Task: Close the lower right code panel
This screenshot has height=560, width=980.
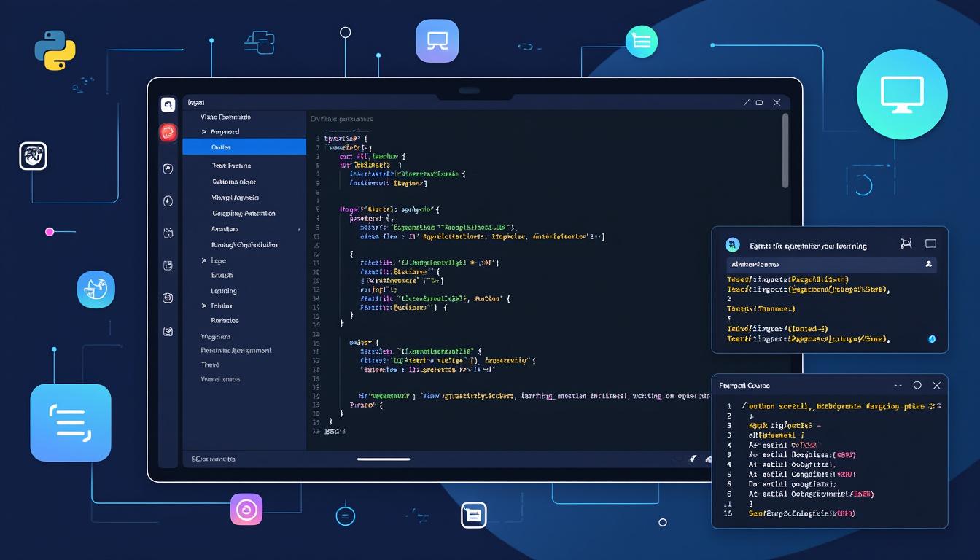Action: [937, 385]
